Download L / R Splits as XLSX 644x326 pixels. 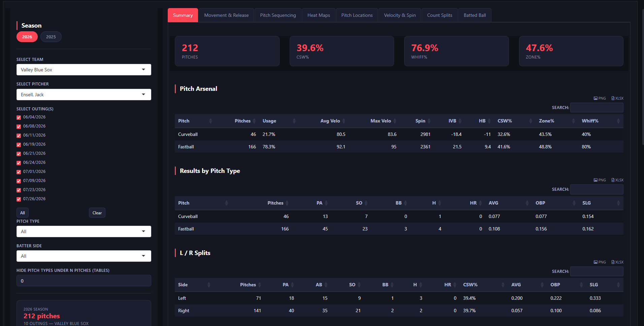617,262
